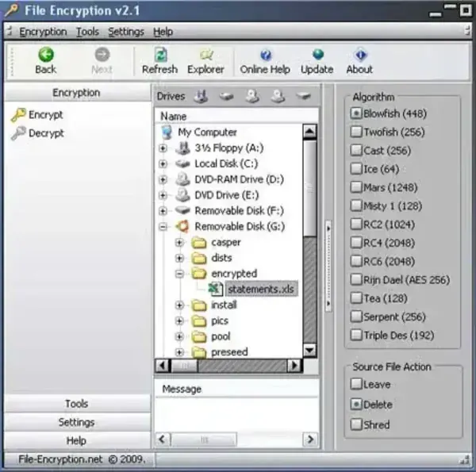The height and width of the screenshot is (472, 476).
Task: Open the Settings menu in menu bar
Action: click(x=126, y=32)
